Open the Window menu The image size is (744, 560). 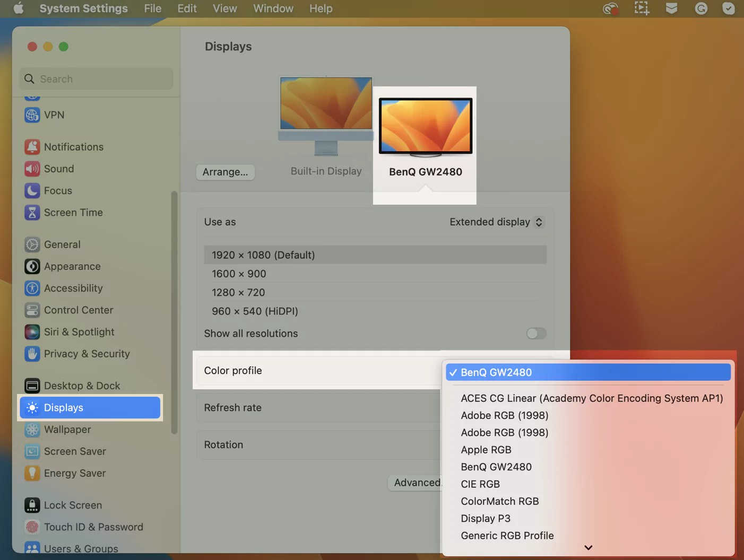(273, 8)
